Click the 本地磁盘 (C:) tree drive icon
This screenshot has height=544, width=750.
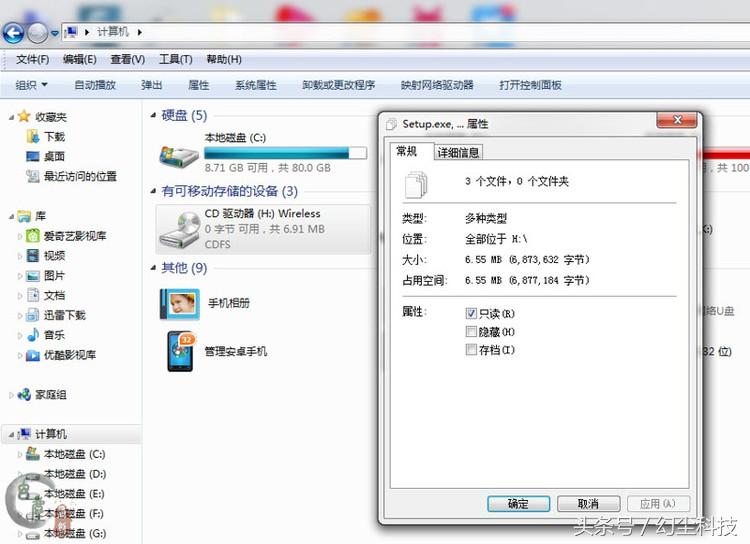click(x=33, y=454)
